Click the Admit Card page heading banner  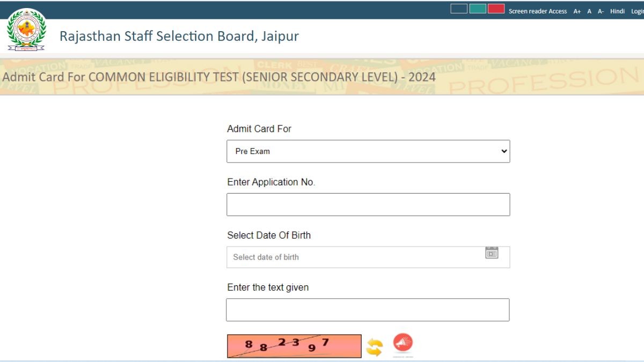point(219,77)
